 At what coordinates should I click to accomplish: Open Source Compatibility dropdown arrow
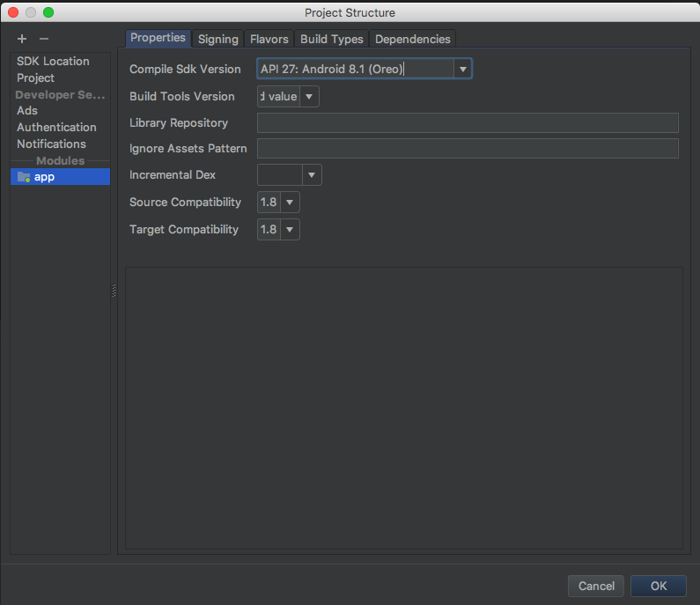coord(290,203)
